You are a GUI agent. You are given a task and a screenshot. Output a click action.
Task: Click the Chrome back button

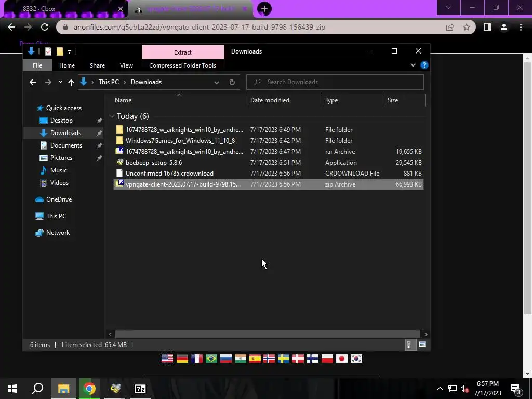pos(11,27)
